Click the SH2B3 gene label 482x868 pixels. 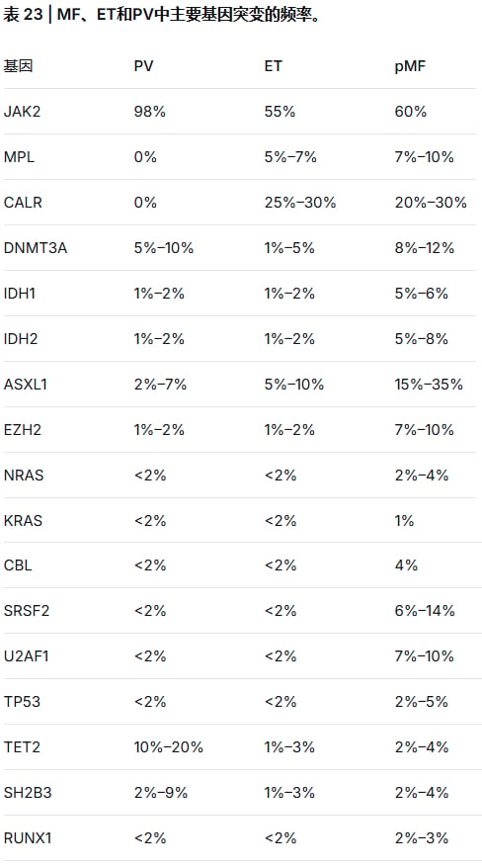point(28,792)
